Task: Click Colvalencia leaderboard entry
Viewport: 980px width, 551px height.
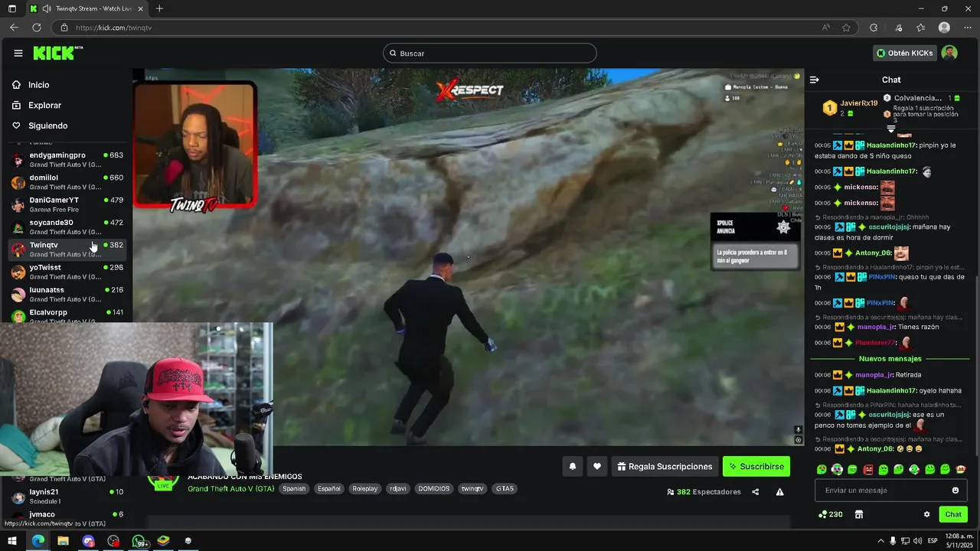Action: coord(923,98)
